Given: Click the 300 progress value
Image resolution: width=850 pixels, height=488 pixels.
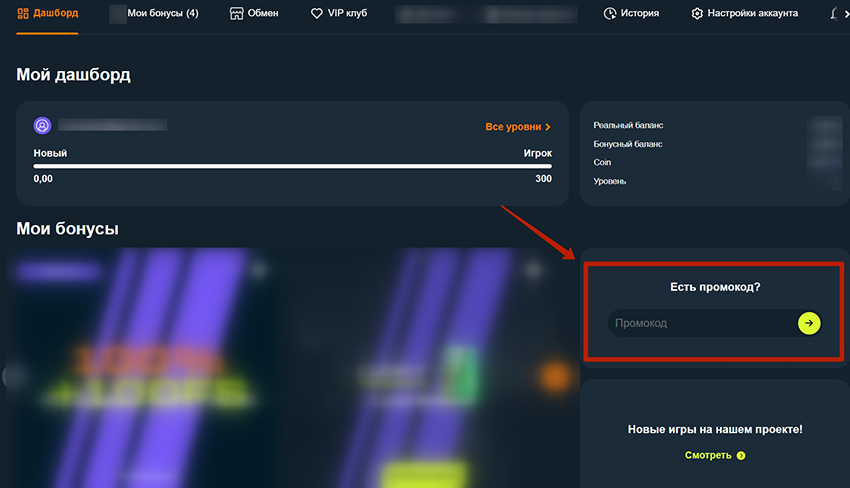Looking at the screenshot, I should (544, 178).
